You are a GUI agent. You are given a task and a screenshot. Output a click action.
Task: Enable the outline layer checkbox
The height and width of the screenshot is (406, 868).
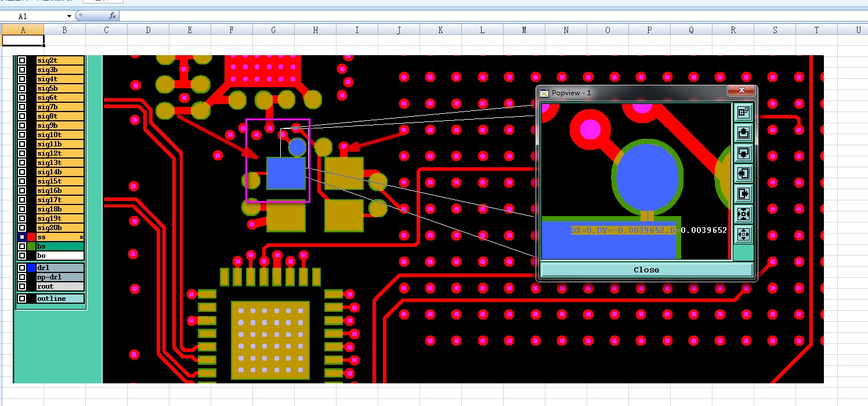coord(22,299)
